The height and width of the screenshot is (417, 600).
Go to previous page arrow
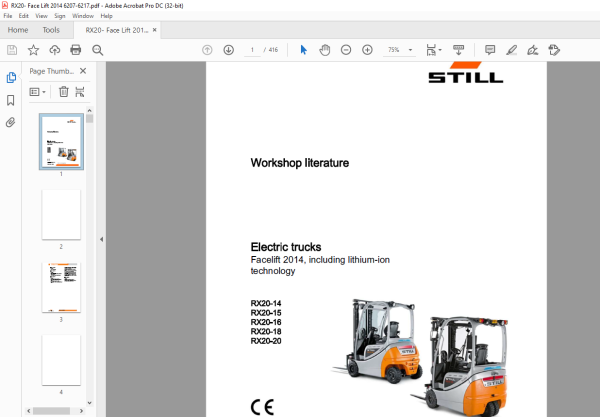(207, 50)
